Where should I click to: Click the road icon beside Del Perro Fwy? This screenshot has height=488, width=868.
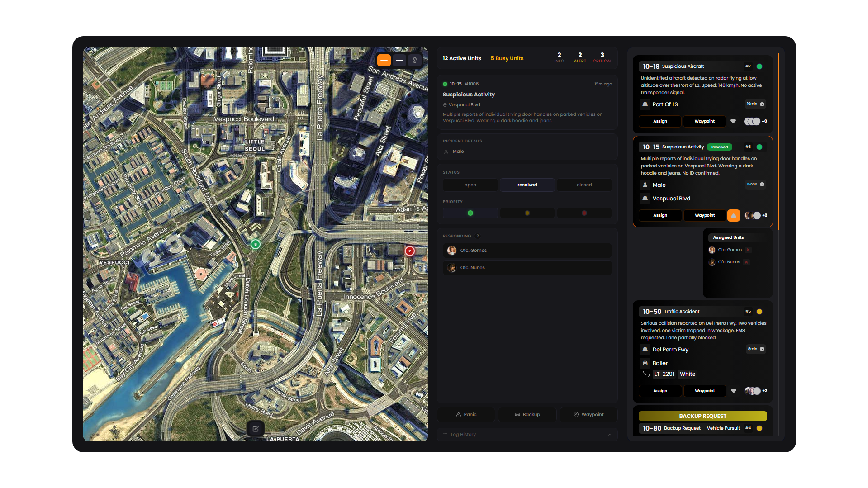click(x=645, y=350)
